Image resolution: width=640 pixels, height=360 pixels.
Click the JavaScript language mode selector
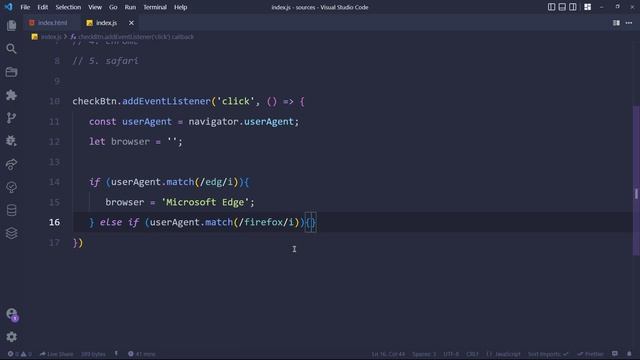tap(503, 354)
